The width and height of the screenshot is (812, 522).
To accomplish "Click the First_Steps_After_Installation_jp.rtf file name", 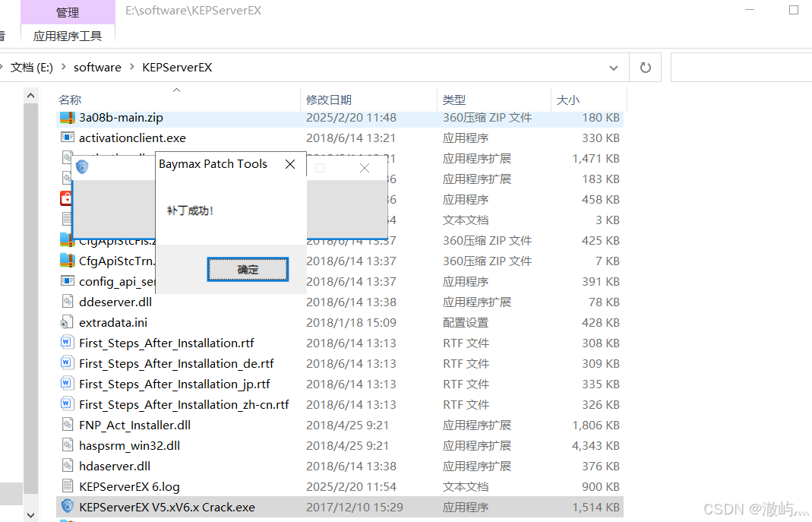I will coord(175,384).
